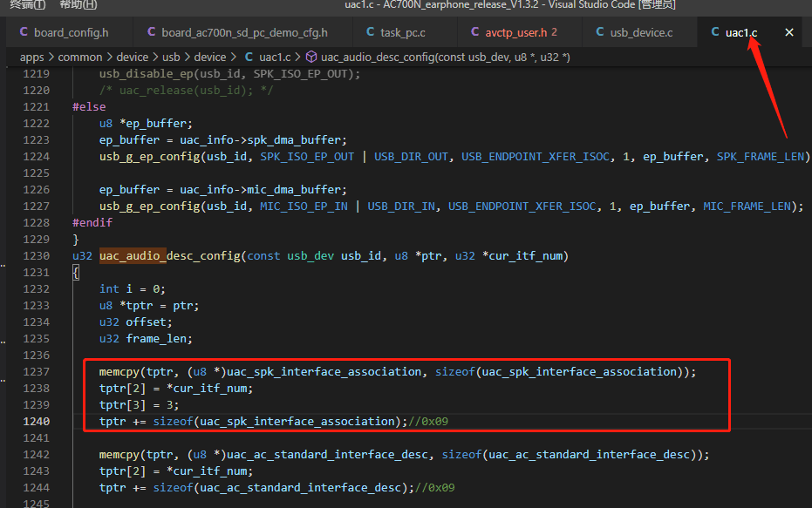Click the SPK_FRAME_LEN macro in the code
This screenshot has height=508, width=812.
761,156
